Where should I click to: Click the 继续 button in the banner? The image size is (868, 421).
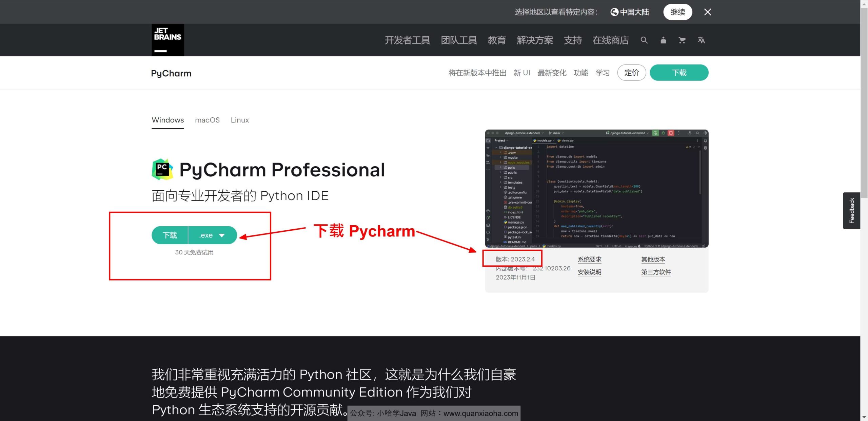677,12
